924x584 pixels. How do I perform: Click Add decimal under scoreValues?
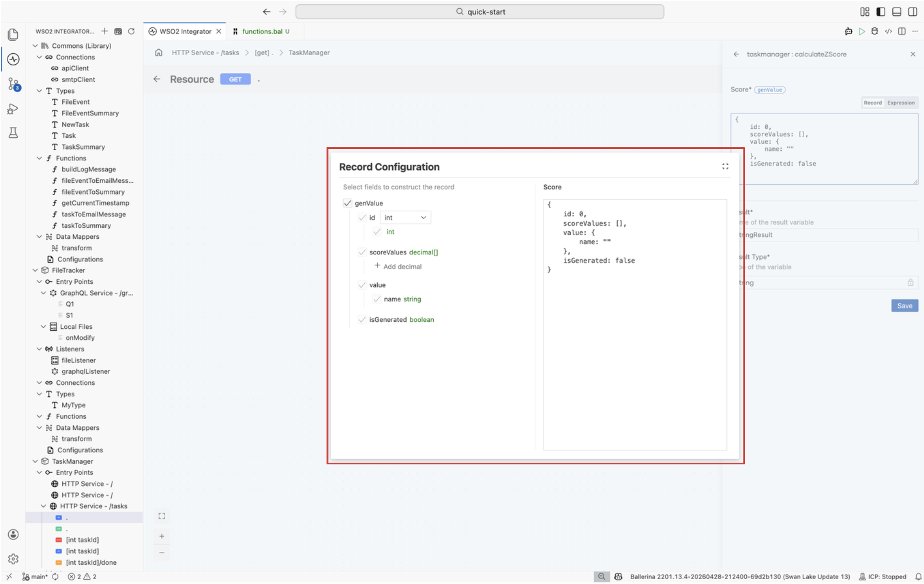398,267
